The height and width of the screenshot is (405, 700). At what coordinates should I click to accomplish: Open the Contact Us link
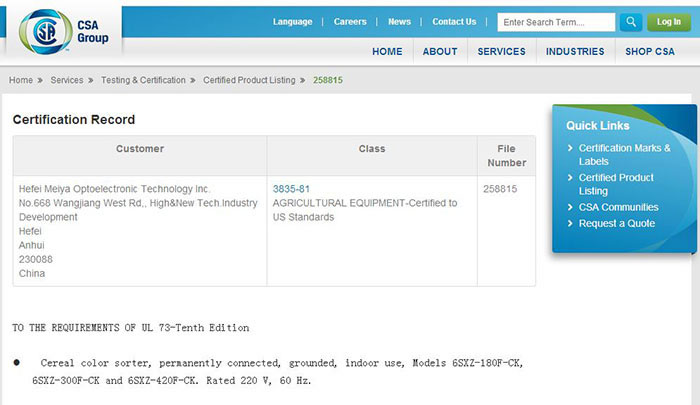tap(454, 22)
